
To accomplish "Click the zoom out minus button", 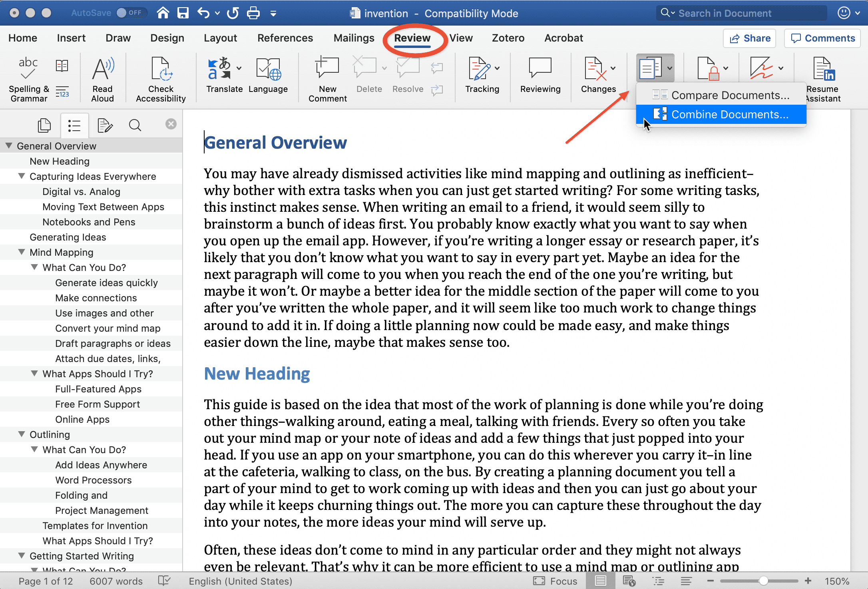I will 710,581.
